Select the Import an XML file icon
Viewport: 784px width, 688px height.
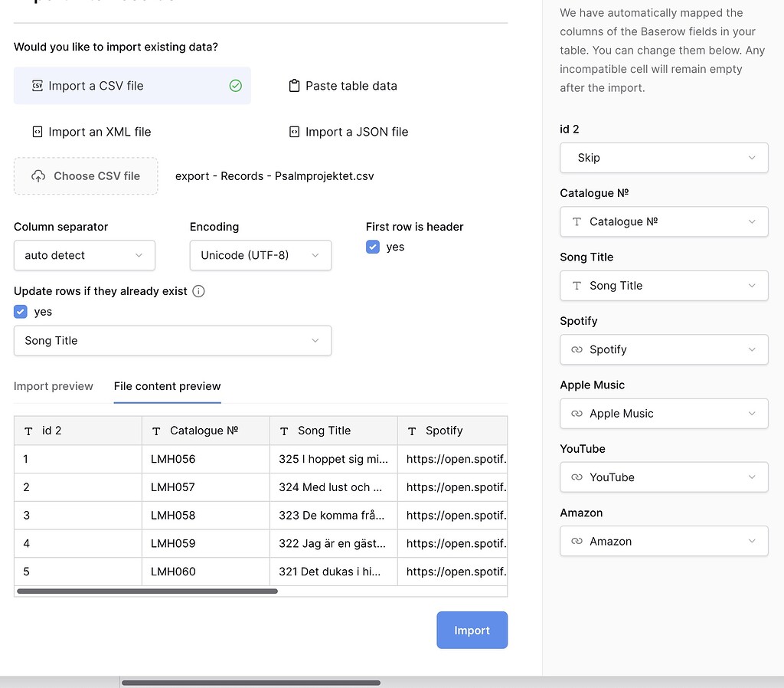coord(37,132)
